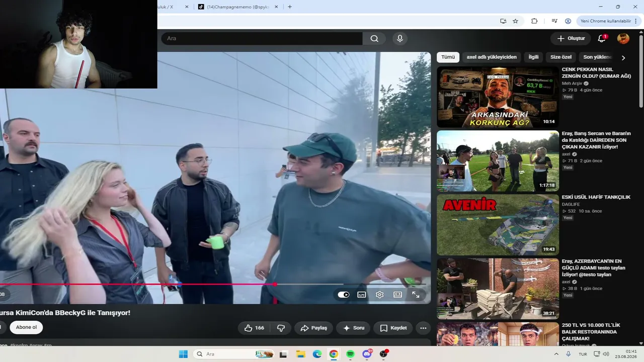Like the video with 166 likes
This screenshot has width=644, height=362.
(x=254, y=328)
